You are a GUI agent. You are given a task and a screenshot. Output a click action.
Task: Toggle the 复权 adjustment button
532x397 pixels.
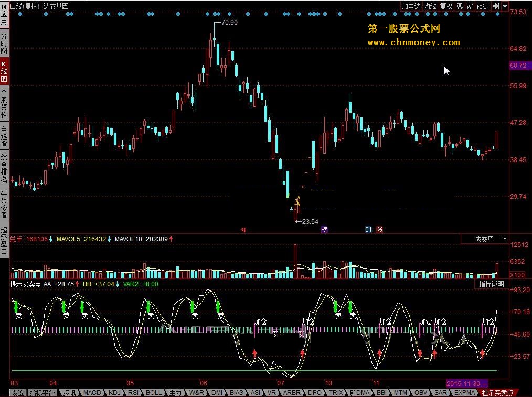pos(446,6)
